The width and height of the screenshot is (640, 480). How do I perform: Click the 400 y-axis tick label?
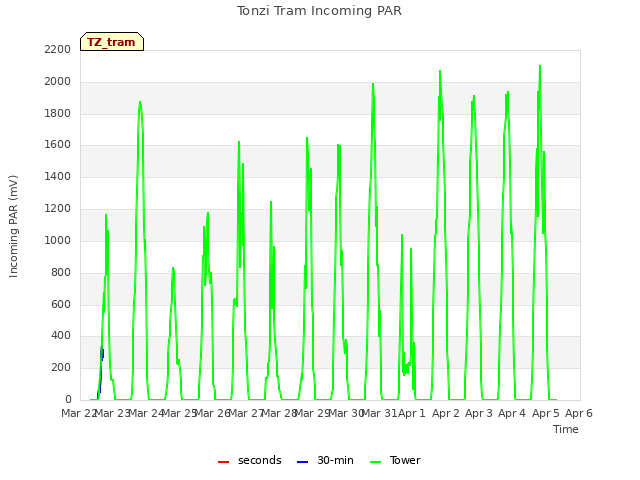click(61, 336)
